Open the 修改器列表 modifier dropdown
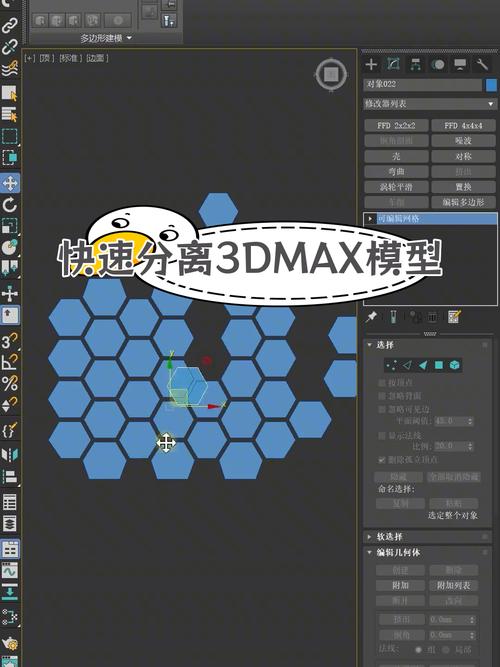 [x=429, y=104]
